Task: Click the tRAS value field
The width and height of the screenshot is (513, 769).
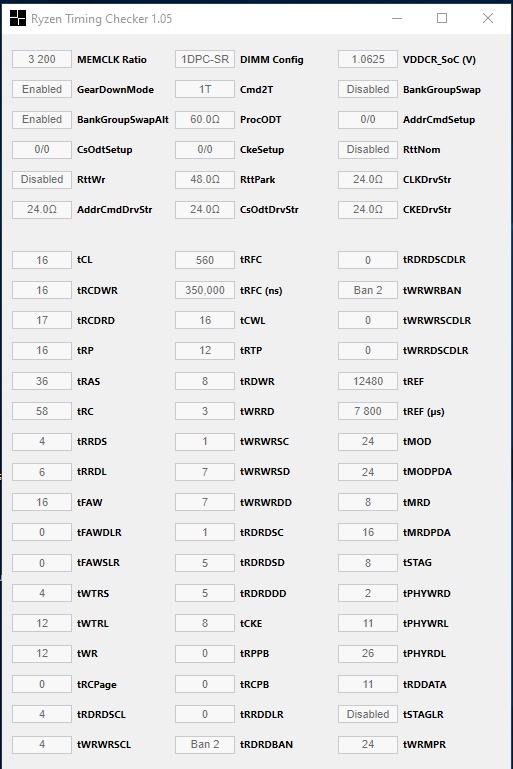Action: tap(42, 381)
